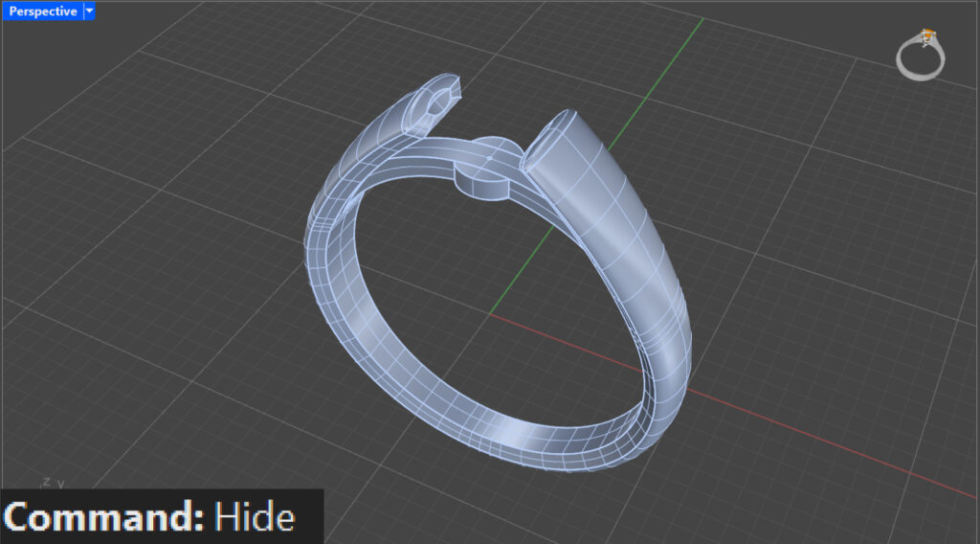Click the ring preview thumbnail
Image resolution: width=980 pixels, height=544 pixels.
[920, 56]
